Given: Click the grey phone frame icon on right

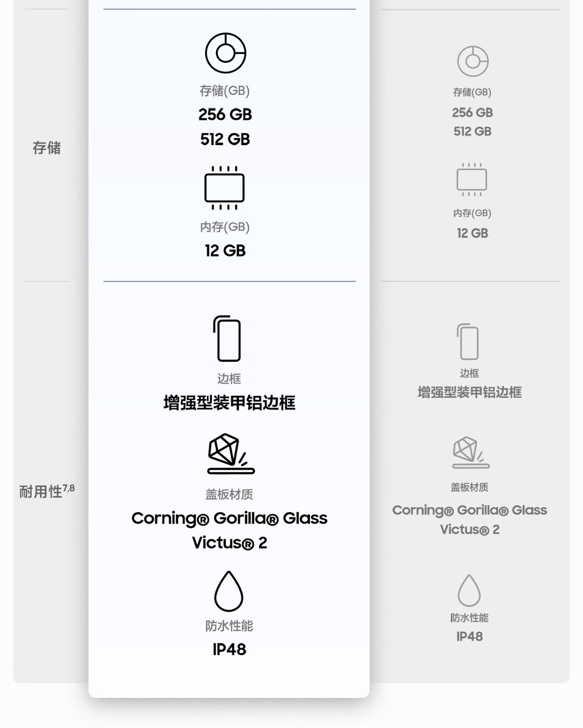Looking at the screenshot, I should [x=468, y=342].
